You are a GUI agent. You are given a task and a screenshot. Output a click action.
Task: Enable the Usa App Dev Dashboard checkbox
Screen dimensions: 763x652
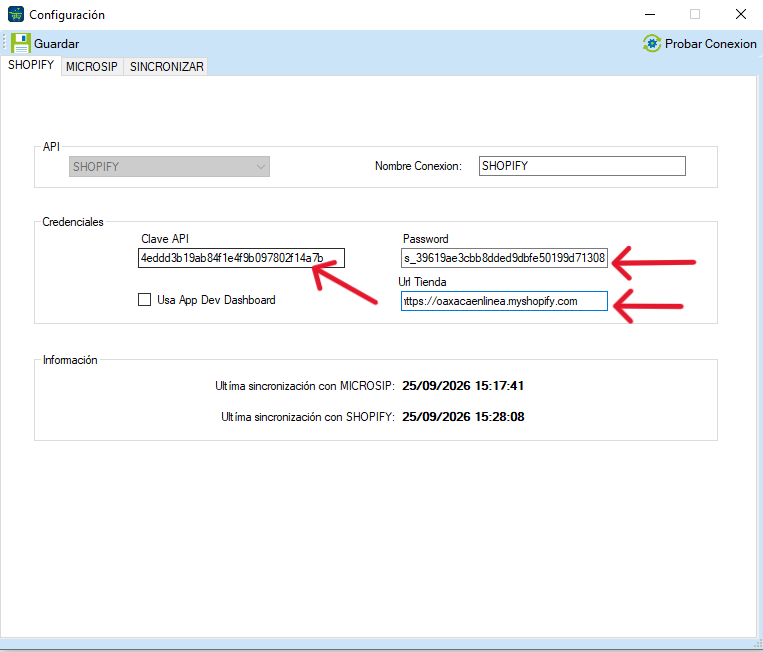145,300
